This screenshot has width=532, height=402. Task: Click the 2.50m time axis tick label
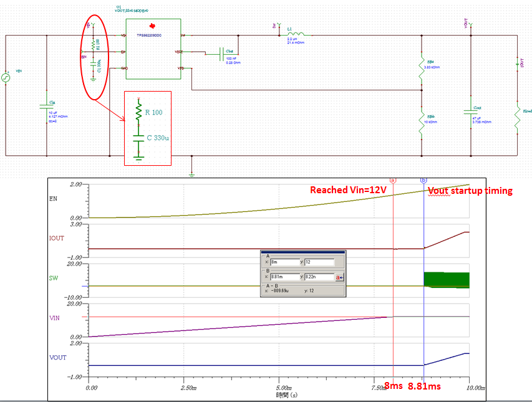(188, 388)
